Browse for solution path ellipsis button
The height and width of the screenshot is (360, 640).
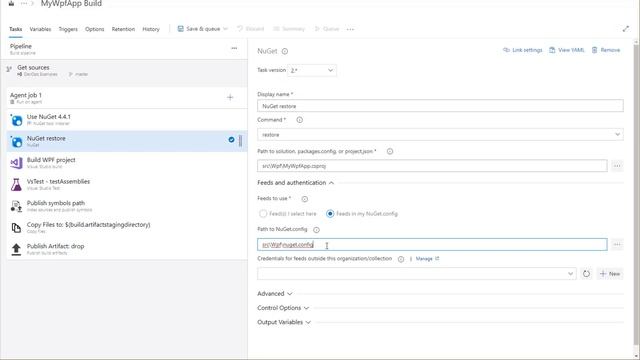click(617, 166)
